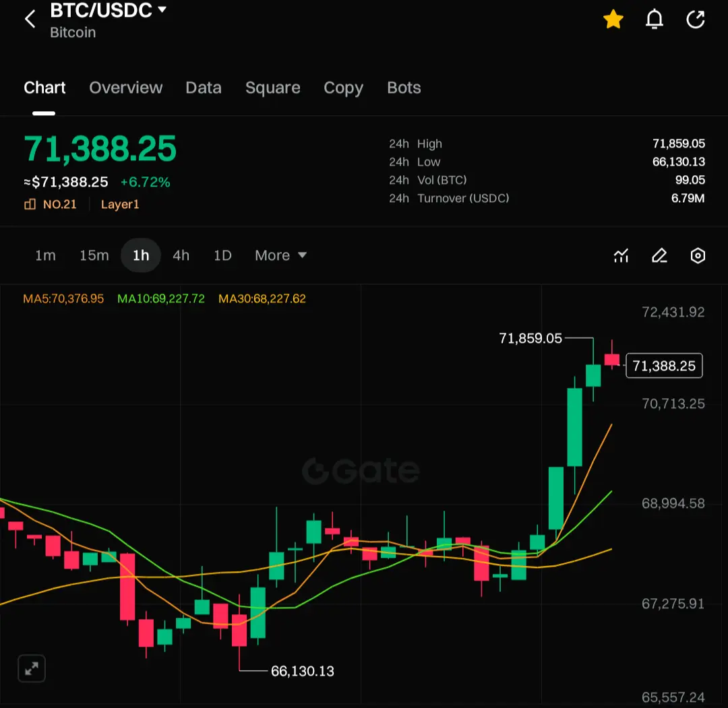
Task: Select the 1m timeframe
Action: (46, 255)
